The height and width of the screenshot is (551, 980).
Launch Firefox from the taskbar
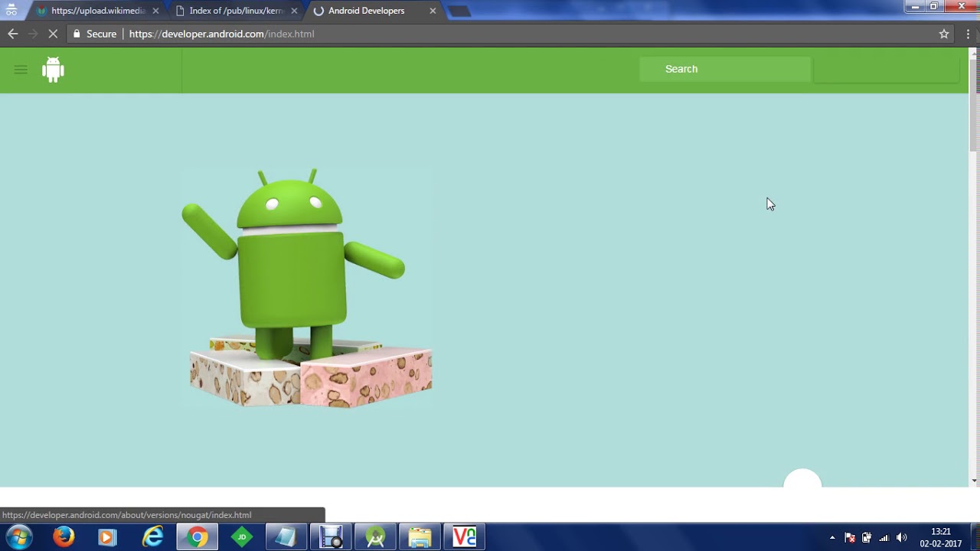tap(64, 537)
